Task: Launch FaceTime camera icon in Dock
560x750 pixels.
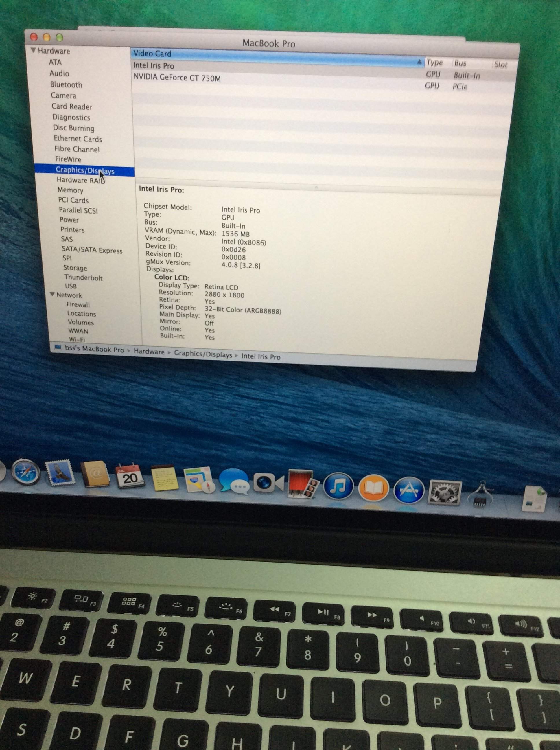Action: pos(269,483)
